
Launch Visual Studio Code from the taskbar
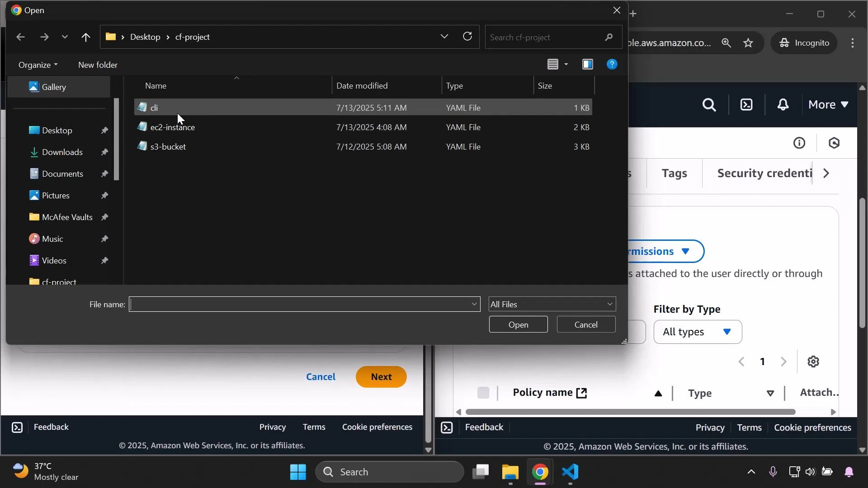tap(570, 473)
